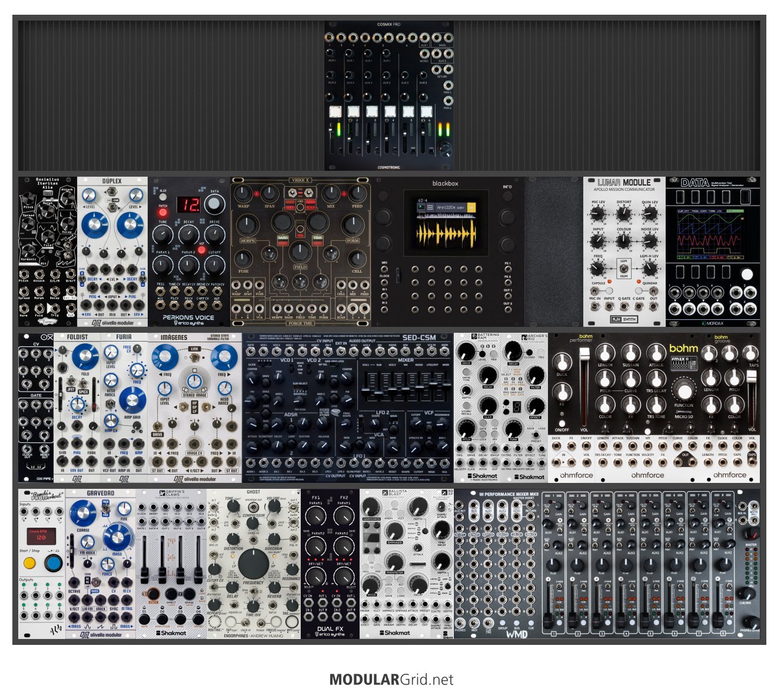Viewport: 784px width, 692px height.
Task: Click the HARMONICS knob on Ballista Blast
Action: (x=372, y=506)
